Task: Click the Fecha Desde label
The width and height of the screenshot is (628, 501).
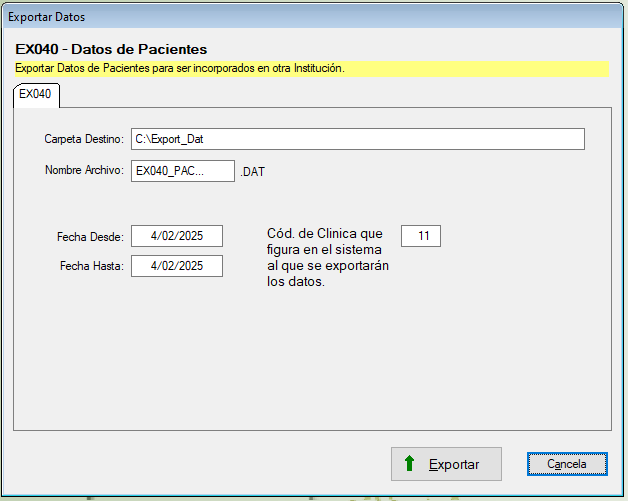Action: tap(90, 237)
